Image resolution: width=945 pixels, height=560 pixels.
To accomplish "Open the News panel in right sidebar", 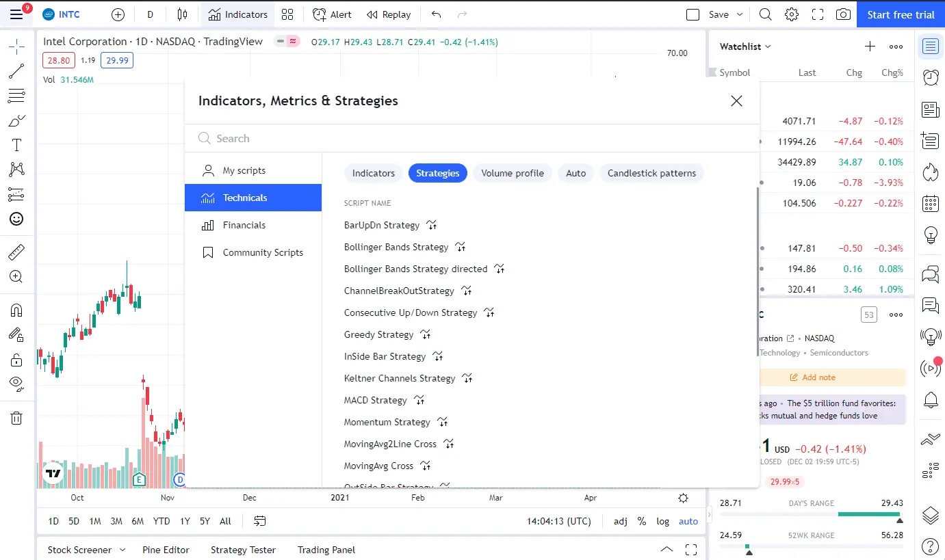I will (930, 109).
